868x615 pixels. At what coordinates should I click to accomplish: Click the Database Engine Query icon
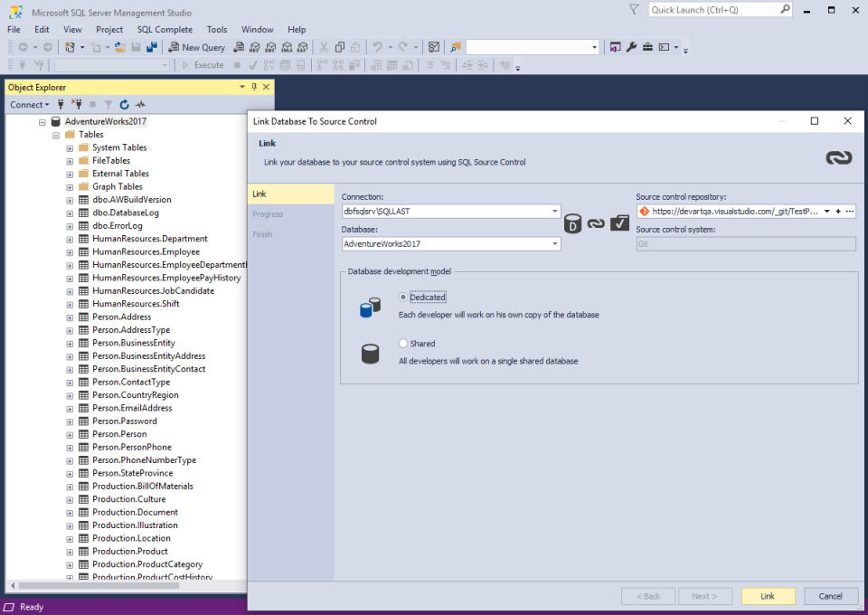pos(239,48)
